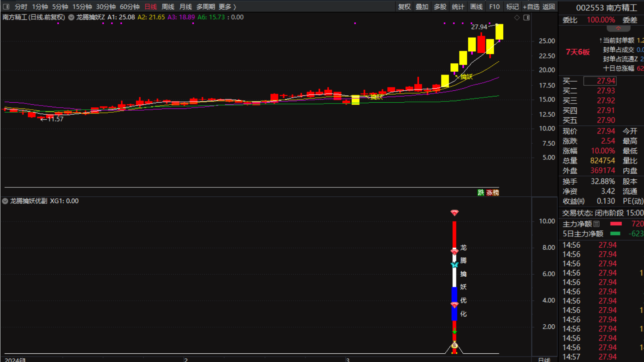The height and width of the screenshot is (362, 644).
Task: Click the 榜 badge icon
Action: pyautogui.click(x=495, y=193)
